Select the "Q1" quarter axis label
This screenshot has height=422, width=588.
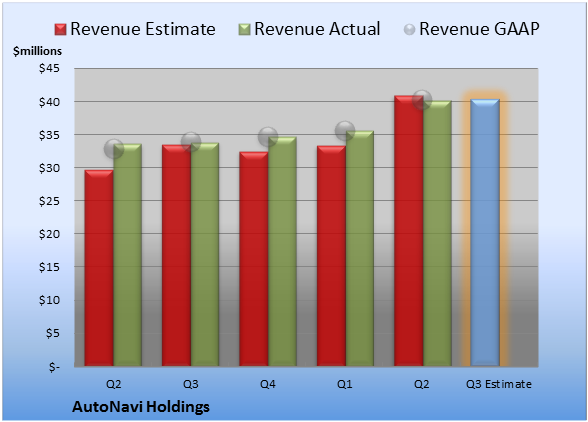[x=345, y=384]
